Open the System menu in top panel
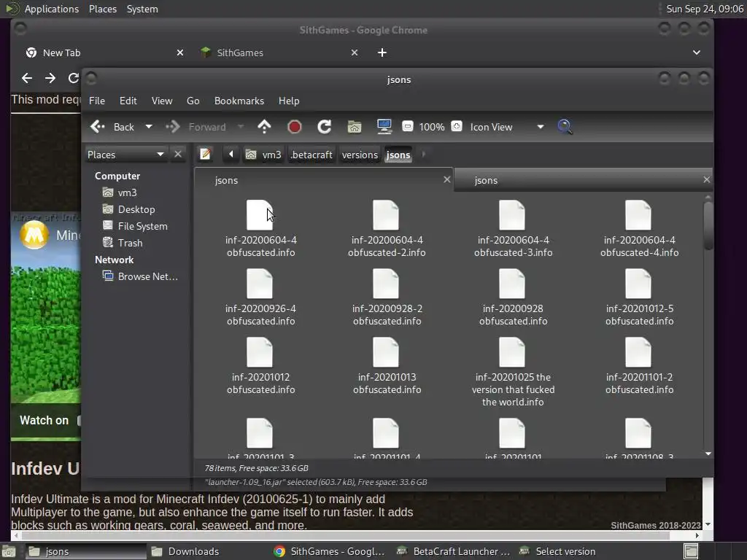The width and height of the screenshot is (747, 560). coord(142,9)
